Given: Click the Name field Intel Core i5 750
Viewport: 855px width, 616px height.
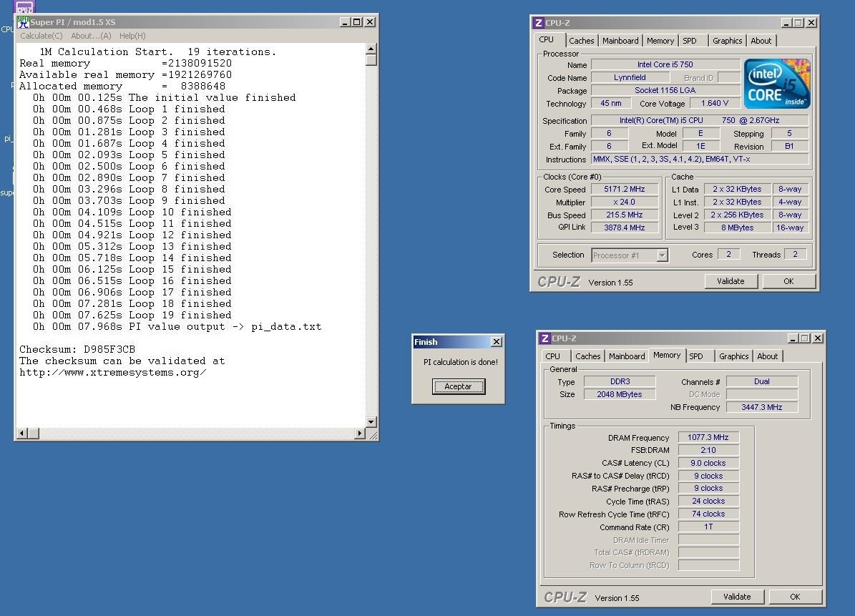Looking at the screenshot, I should (665, 64).
